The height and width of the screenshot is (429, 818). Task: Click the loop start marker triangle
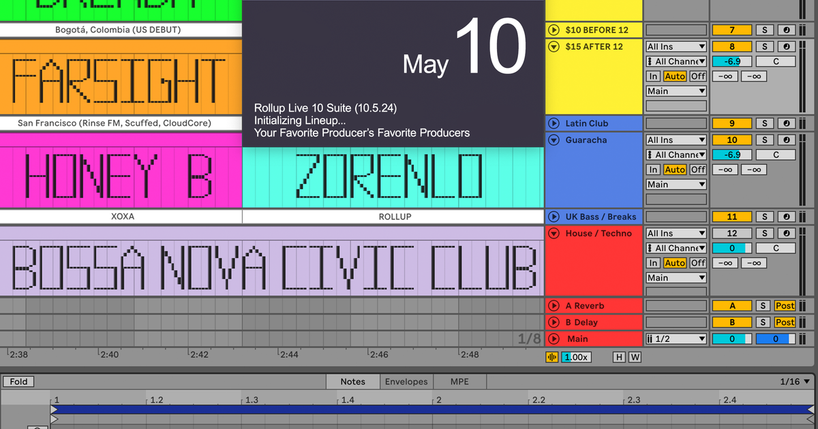[54, 410]
